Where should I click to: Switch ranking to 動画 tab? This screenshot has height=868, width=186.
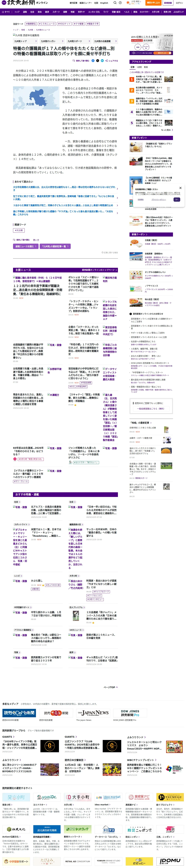click(x=146, y=67)
